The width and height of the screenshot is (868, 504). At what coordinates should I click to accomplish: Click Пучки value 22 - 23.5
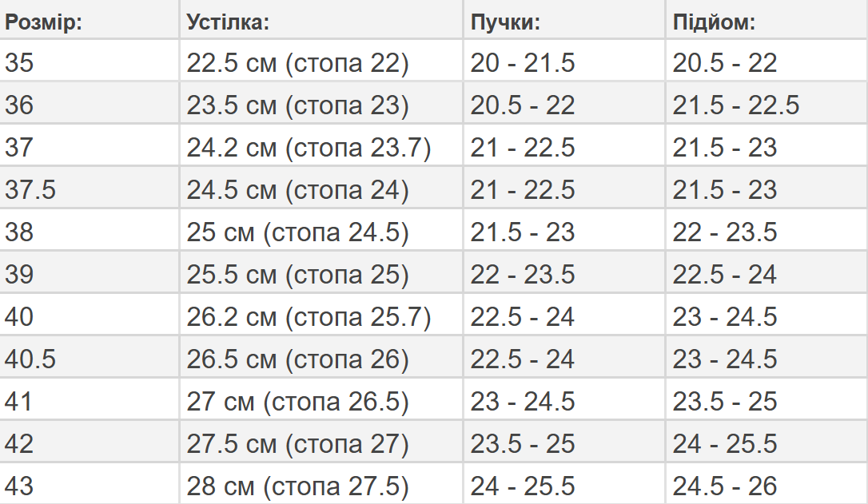coord(523,275)
